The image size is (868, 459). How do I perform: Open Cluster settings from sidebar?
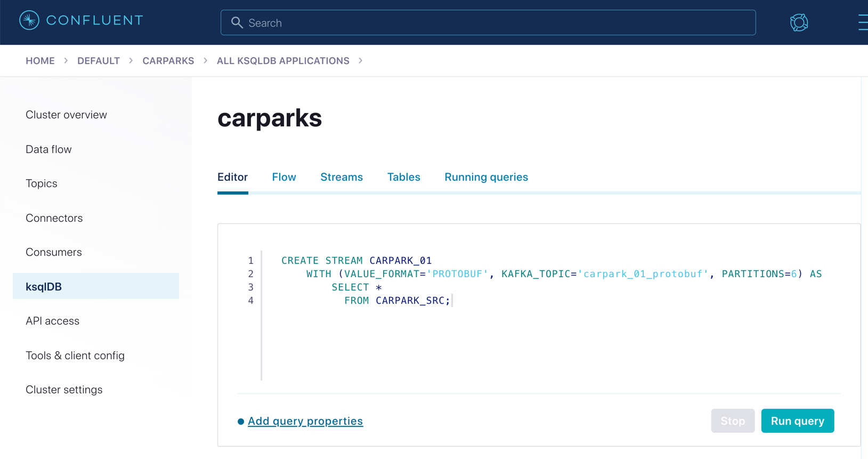[64, 390]
